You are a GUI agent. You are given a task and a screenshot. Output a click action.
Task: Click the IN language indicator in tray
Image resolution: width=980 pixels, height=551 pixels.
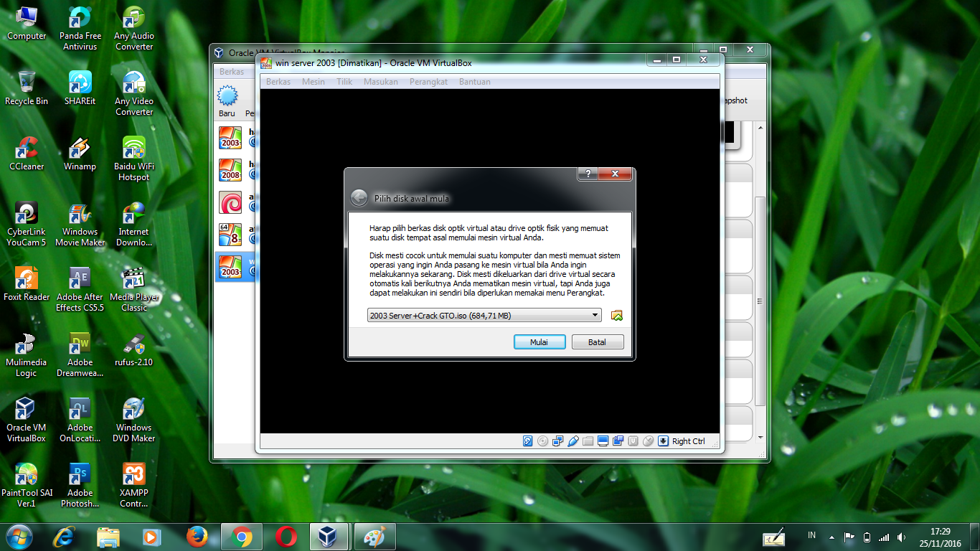point(811,536)
